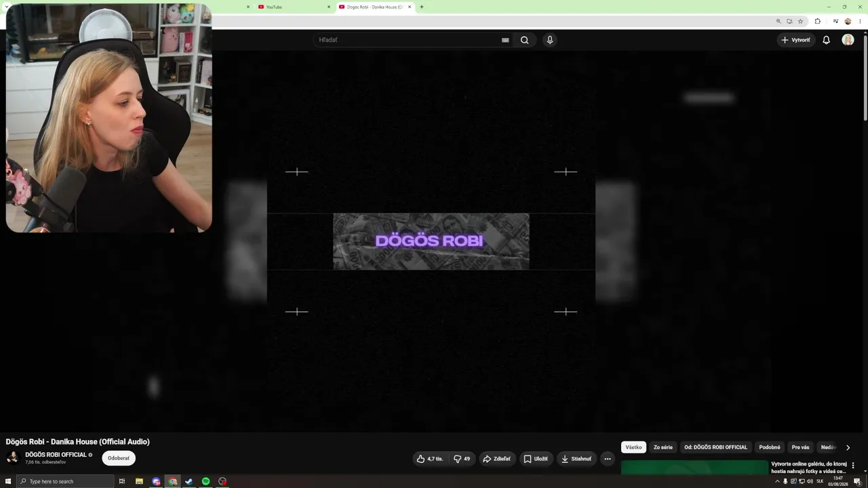Click the DÖGÖS ROBI video player banner
868x488 pixels.
(431, 241)
